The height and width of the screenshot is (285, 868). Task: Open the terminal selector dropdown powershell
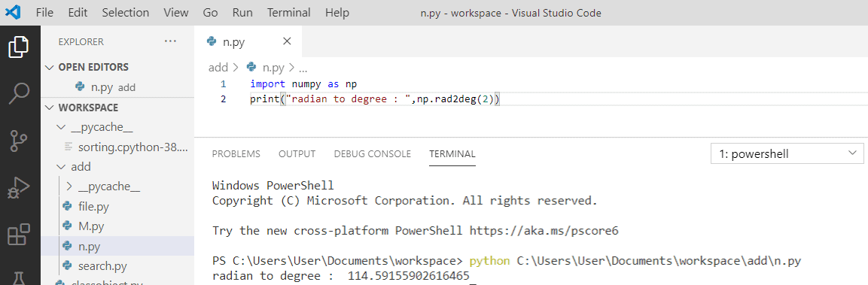[787, 154]
